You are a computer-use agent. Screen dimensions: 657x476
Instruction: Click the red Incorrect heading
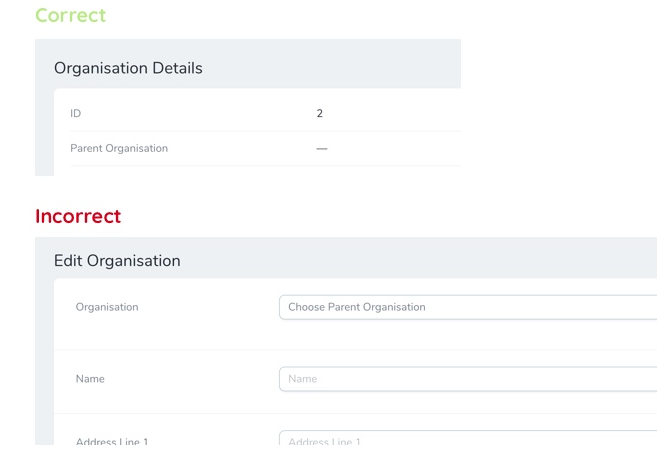78,216
